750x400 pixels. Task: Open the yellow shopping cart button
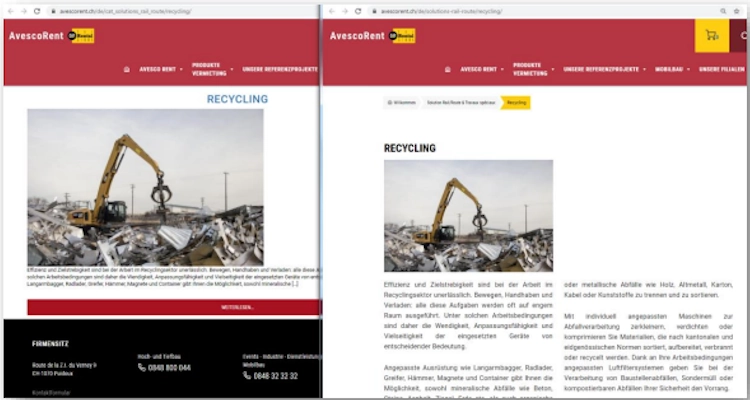pyautogui.click(x=712, y=35)
